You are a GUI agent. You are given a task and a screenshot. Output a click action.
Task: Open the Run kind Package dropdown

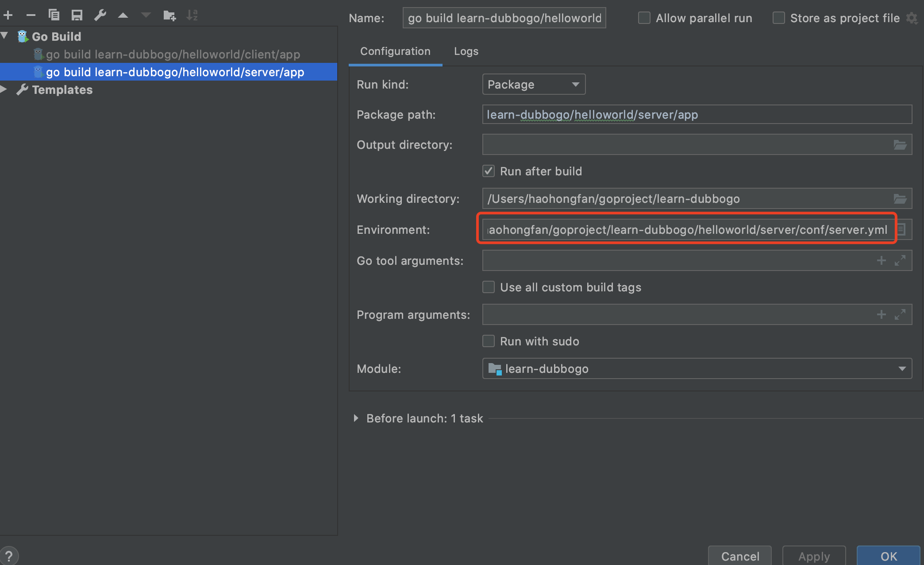[533, 84]
